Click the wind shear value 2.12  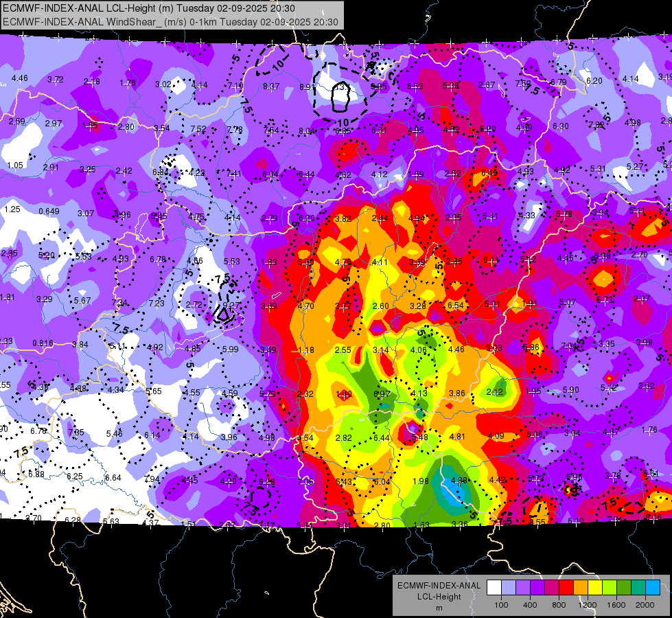point(495,392)
